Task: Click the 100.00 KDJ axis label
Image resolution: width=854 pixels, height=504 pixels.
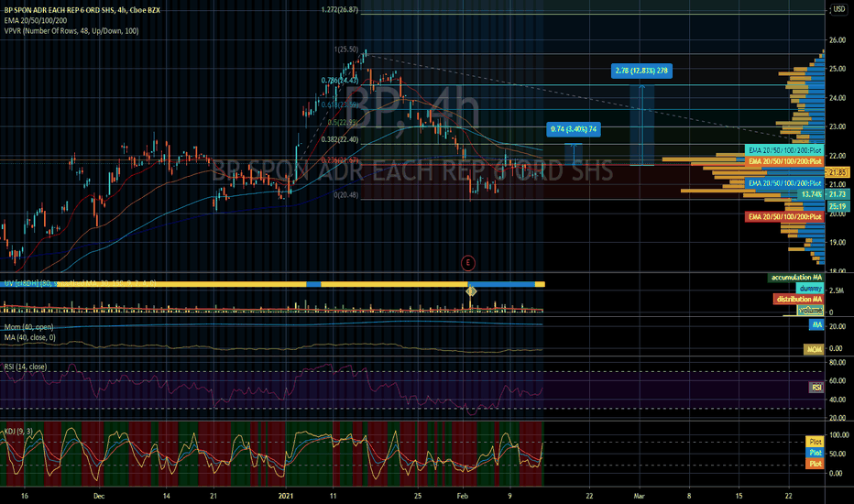Action: pyautogui.click(x=838, y=434)
